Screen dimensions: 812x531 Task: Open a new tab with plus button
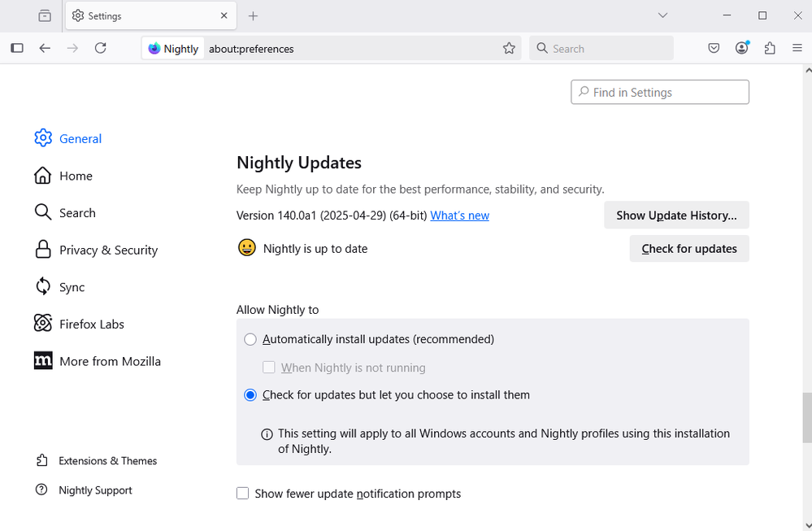(x=253, y=15)
